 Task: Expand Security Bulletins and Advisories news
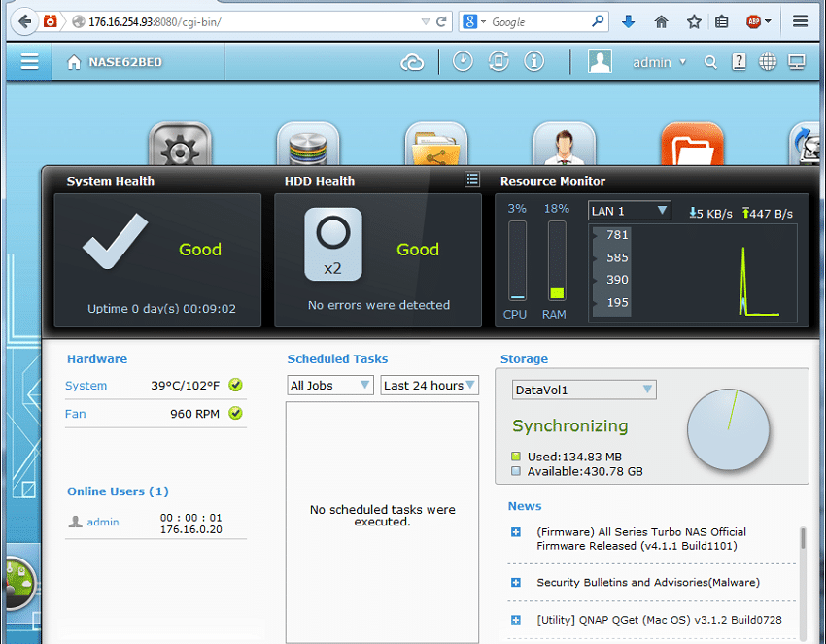coord(516,583)
